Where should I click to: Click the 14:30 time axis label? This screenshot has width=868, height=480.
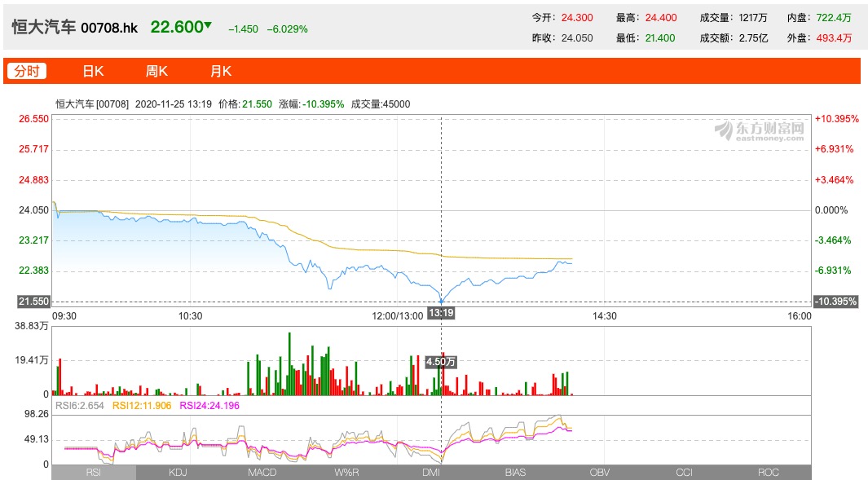click(x=605, y=316)
